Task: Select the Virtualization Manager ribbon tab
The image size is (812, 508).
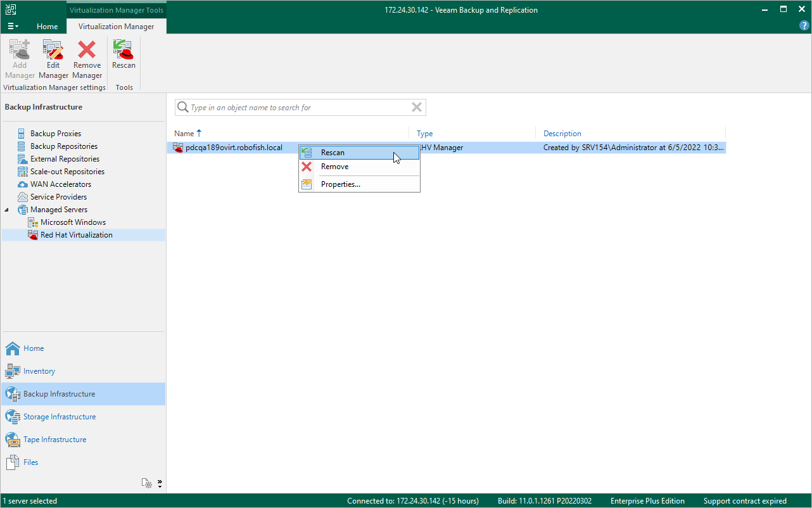Action: 117,27
